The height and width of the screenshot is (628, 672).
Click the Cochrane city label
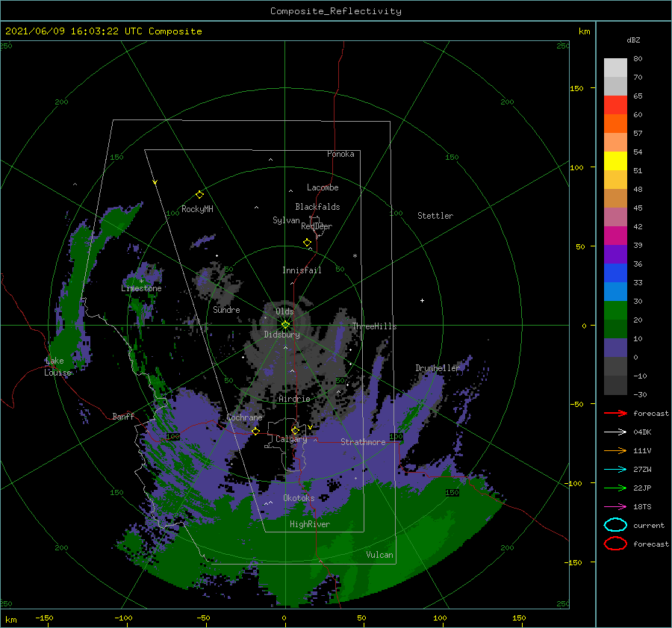[x=244, y=417]
